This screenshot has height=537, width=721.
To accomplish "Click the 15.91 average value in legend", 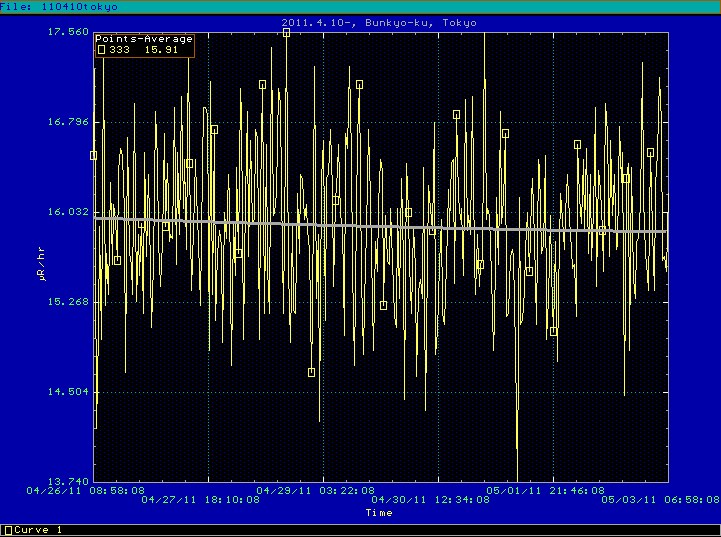I will (161, 50).
